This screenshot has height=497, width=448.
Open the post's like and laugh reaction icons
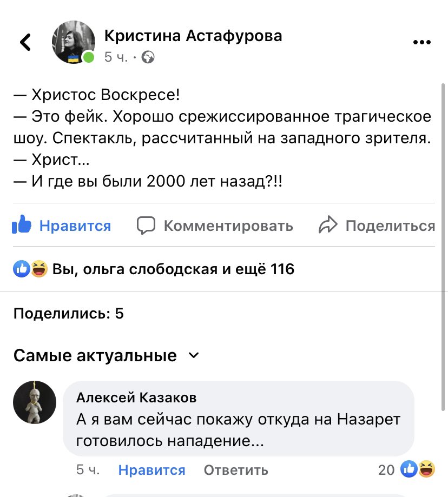[30, 269]
